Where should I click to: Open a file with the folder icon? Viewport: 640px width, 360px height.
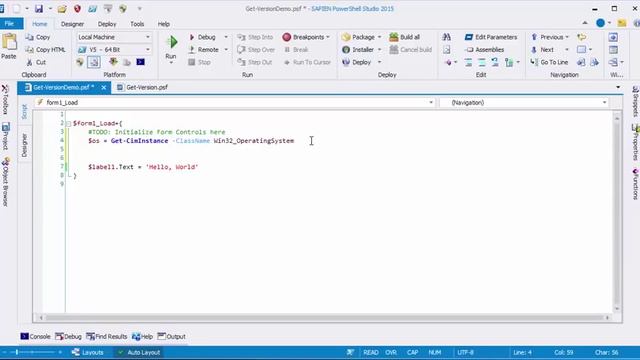62,9
